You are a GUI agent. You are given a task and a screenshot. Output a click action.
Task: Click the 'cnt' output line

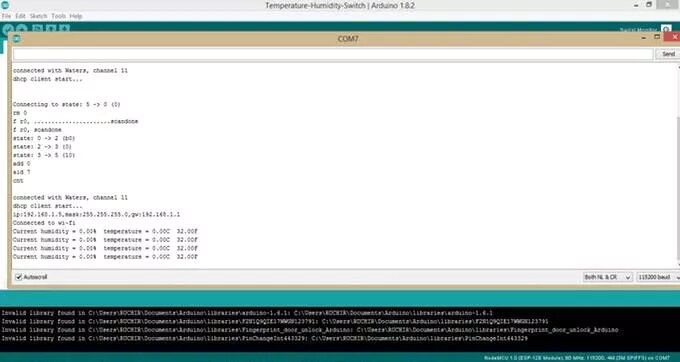18,181
